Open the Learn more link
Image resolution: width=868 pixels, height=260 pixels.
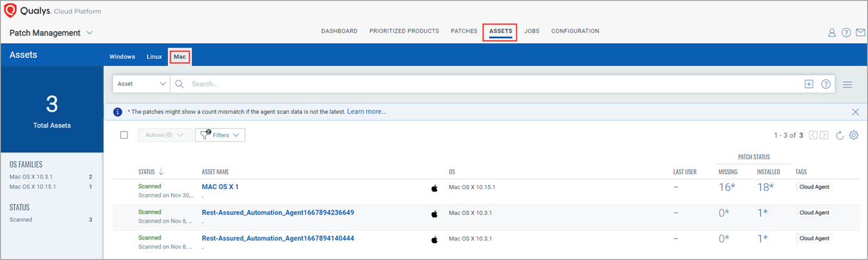point(366,112)
